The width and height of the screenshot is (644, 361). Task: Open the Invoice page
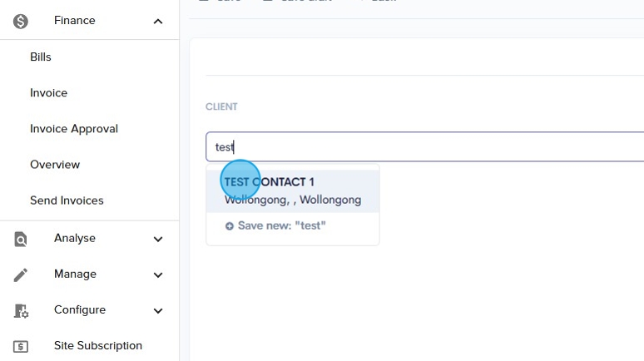click(48, 93)
